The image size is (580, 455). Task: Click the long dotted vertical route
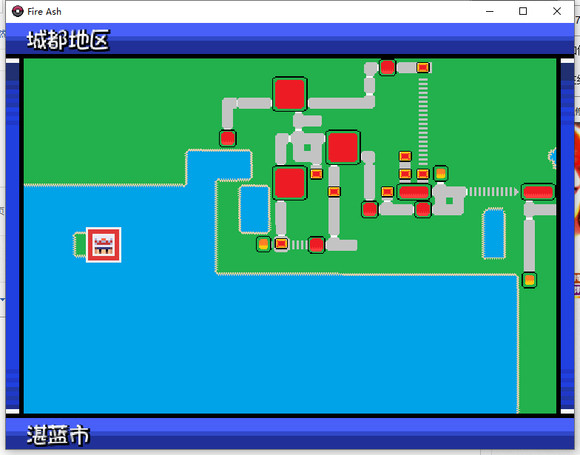coord(423,121)
